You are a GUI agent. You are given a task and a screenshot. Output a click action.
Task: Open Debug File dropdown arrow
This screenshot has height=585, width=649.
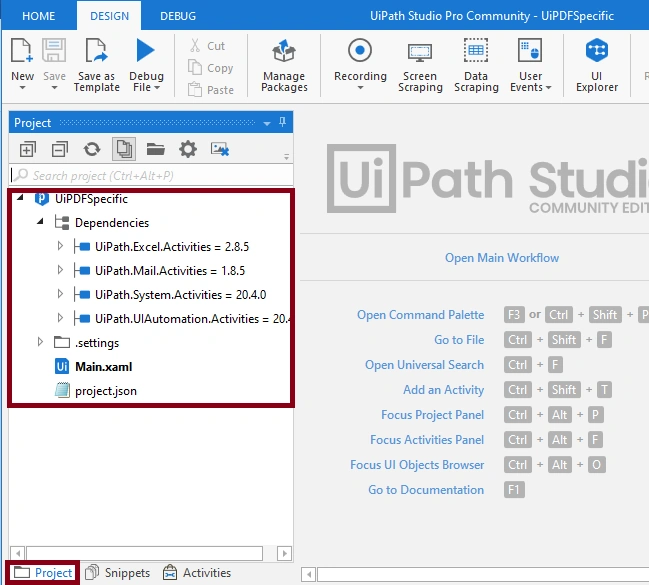pyautogui.click(x=157, y=88)
